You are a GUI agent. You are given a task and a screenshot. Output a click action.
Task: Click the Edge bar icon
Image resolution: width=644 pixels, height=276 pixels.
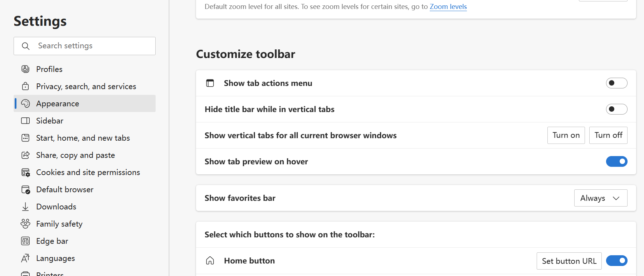click(25, 241)
